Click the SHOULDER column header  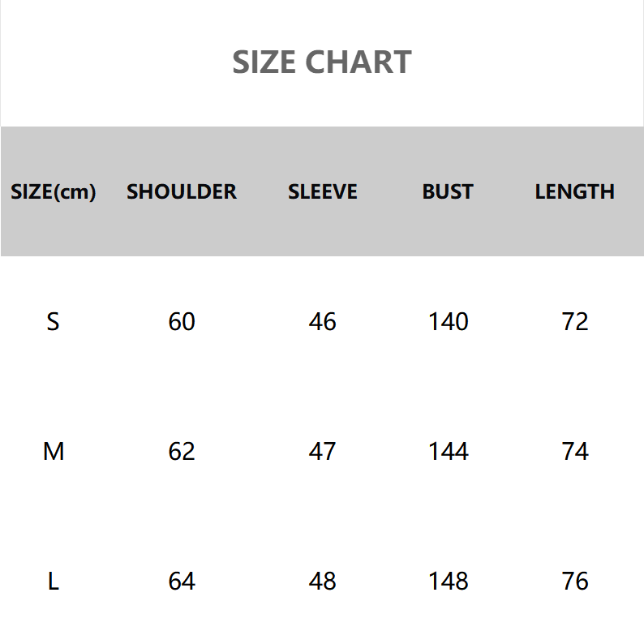click(x=182, y=192)
